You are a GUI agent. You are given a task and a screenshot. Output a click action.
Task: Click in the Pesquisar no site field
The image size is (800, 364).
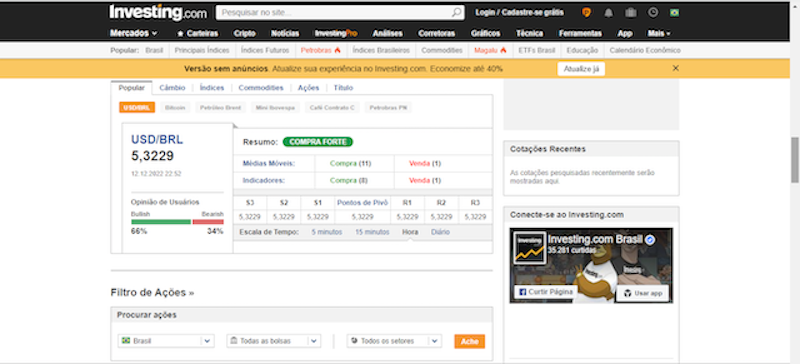[x=334, y=13]
